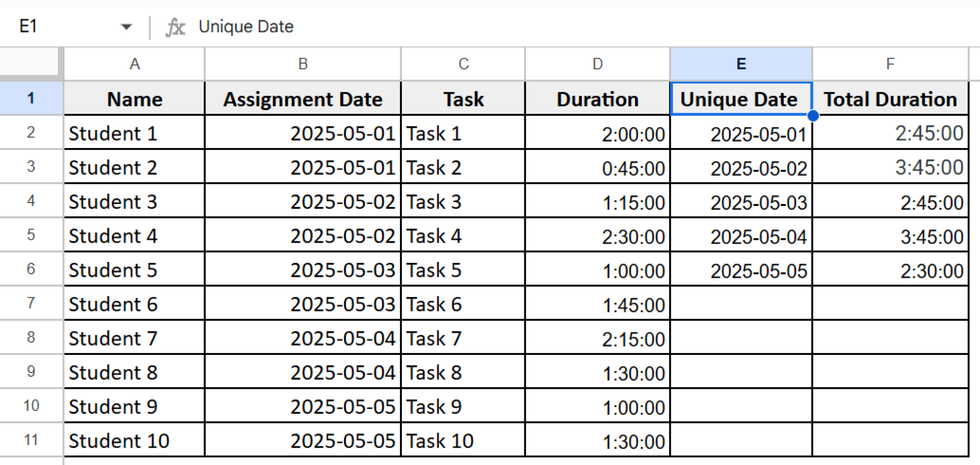
Task: Click the Duration cell showing 2:15:00
Action: click(597, 338)
